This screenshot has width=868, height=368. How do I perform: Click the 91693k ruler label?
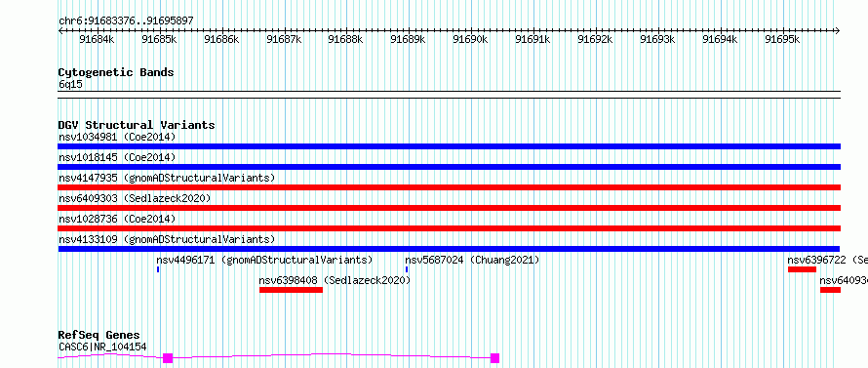click(657, 39)
